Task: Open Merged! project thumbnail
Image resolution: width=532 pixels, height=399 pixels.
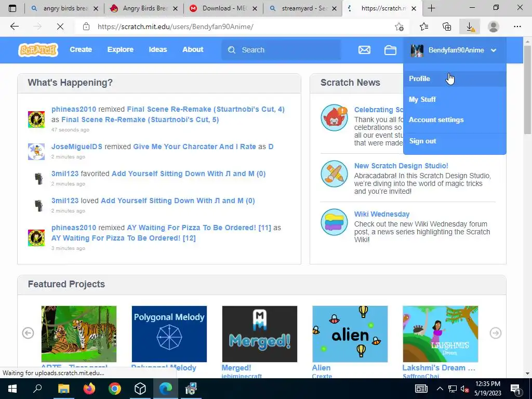Action: [x=260, y=334]
